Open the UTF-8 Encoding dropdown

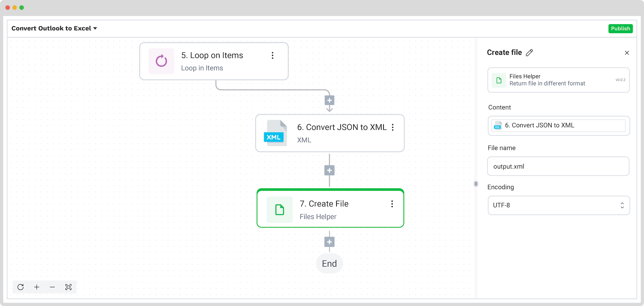pyautogui.click(x=559, y=205)
